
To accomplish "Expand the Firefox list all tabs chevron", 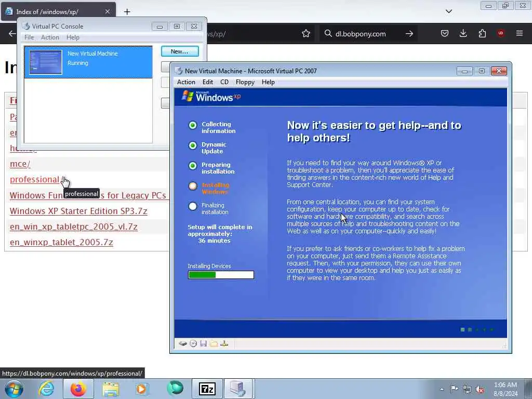I will point(449,11).
